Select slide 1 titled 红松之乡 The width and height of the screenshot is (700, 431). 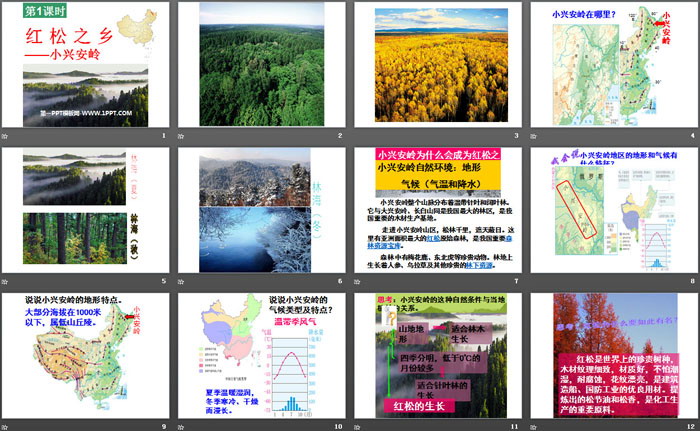tap(85, 65)
